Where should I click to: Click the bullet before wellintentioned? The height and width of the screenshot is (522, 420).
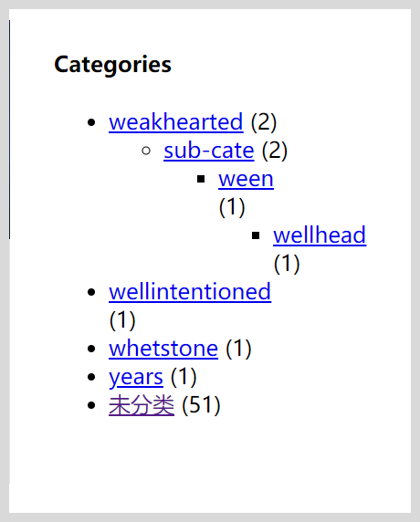(x=91, y=292)
